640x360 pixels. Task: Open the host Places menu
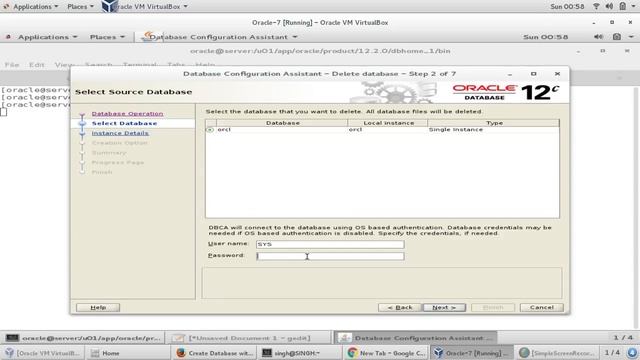(80, 7)
